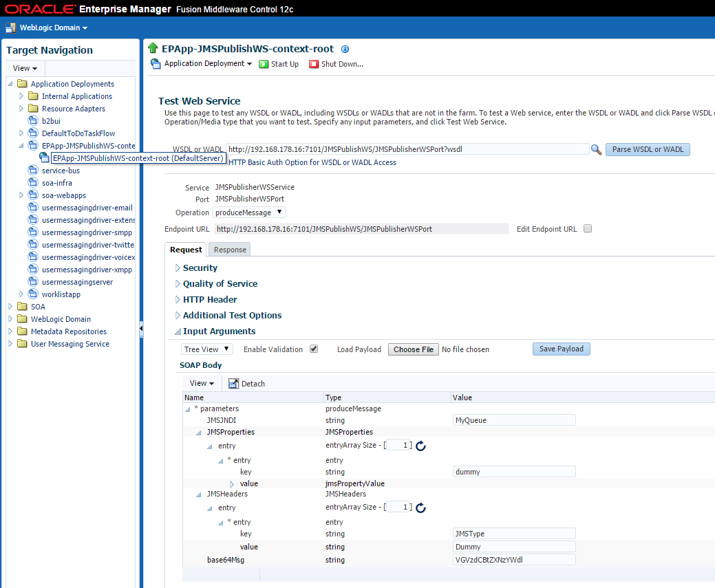
Task: Collapse the Input Arguments section
Action: tap(178, 332)
